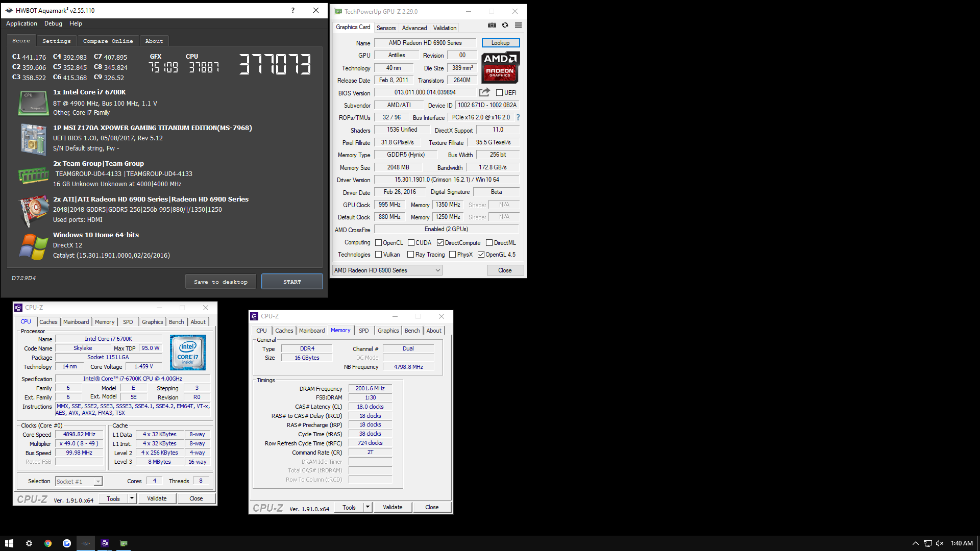Open the About tab in Aquamark

click(x=154, y=41)
